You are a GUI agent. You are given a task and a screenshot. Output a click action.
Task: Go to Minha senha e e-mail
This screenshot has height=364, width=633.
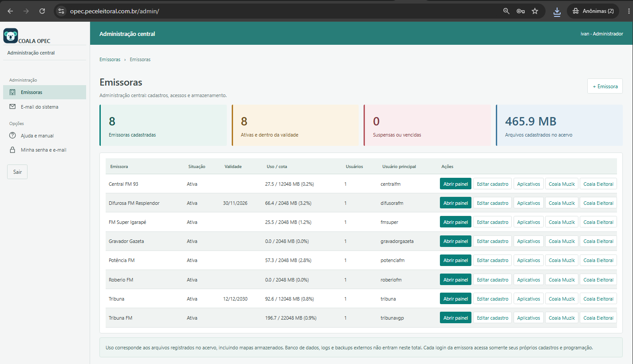(x=44, y=150)
